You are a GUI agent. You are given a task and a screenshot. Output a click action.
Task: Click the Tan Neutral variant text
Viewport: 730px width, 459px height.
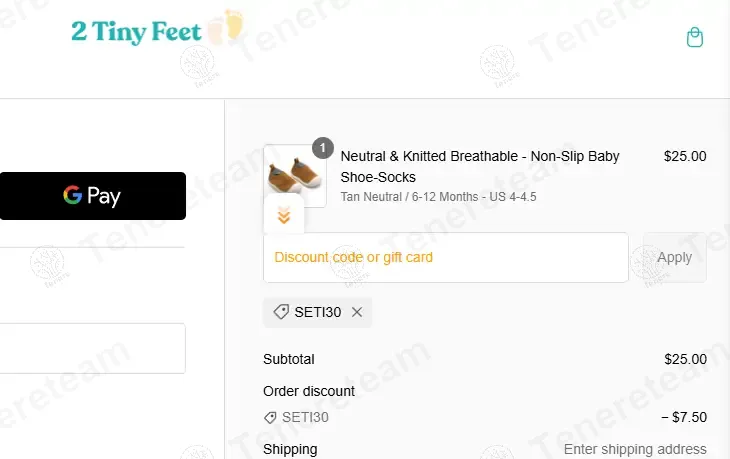pyautogui.click(x=438, y=197)
